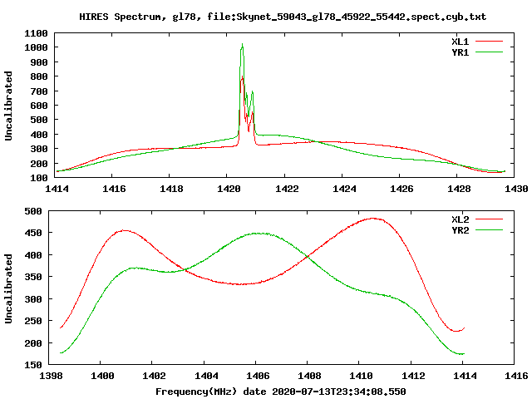This screenshot has height=399, width=532.
Task: Click the 1412 x-axis tick label
Action: (x=413, y=376)
